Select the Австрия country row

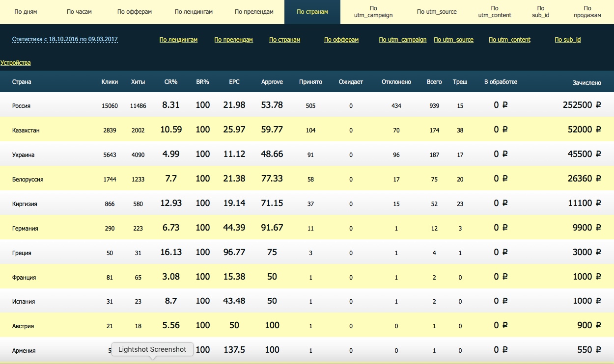307,325
